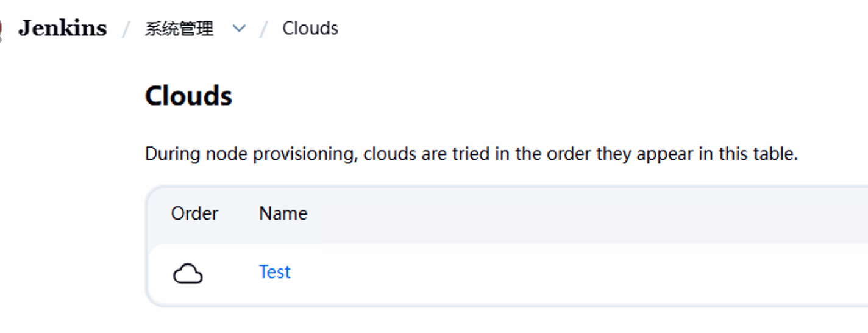Click the Clouds page heading
This screenshot has width=868, height=333.
click(x=188, y=96)
